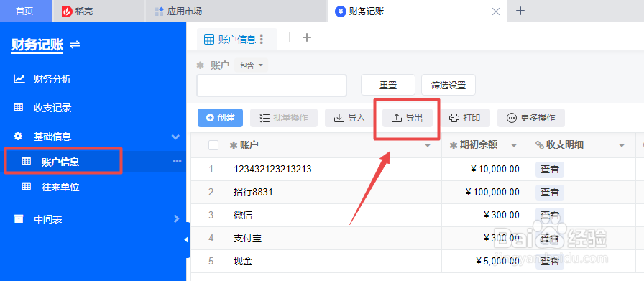Expand the 中间表 section arrow
Screen dimensions: 644x281
(177, 218)
